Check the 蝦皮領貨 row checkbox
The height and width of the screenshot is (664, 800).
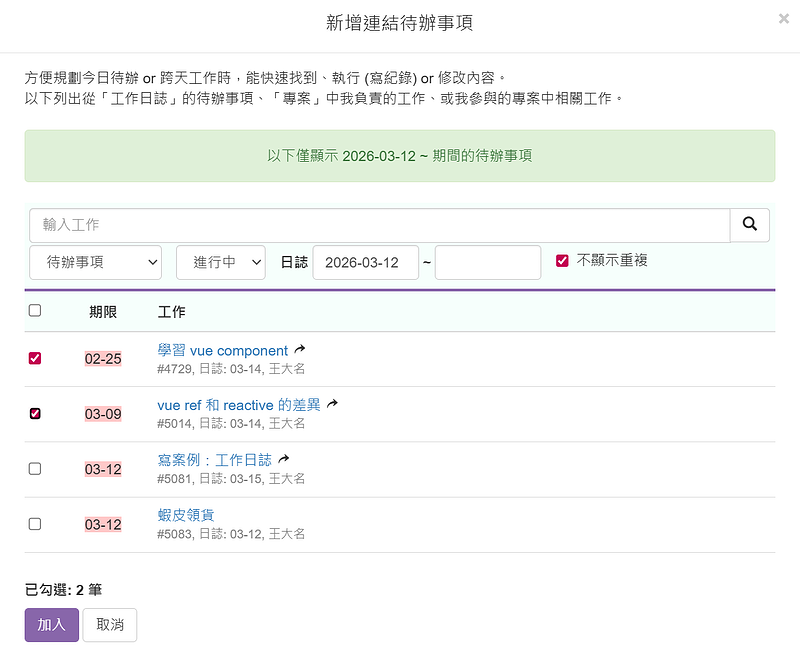click(35, 523)
